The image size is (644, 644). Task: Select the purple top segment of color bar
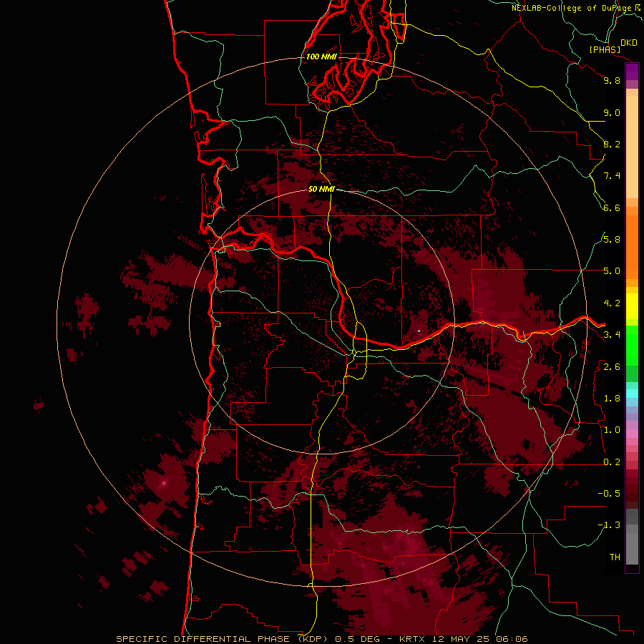point(632,72)
